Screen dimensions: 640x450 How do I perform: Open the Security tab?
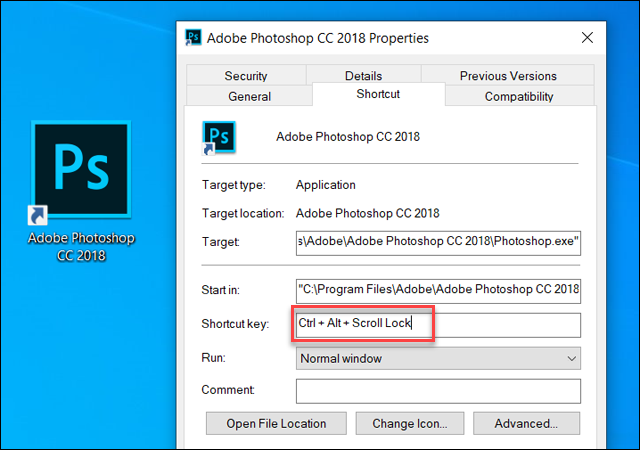click(245, 75)
